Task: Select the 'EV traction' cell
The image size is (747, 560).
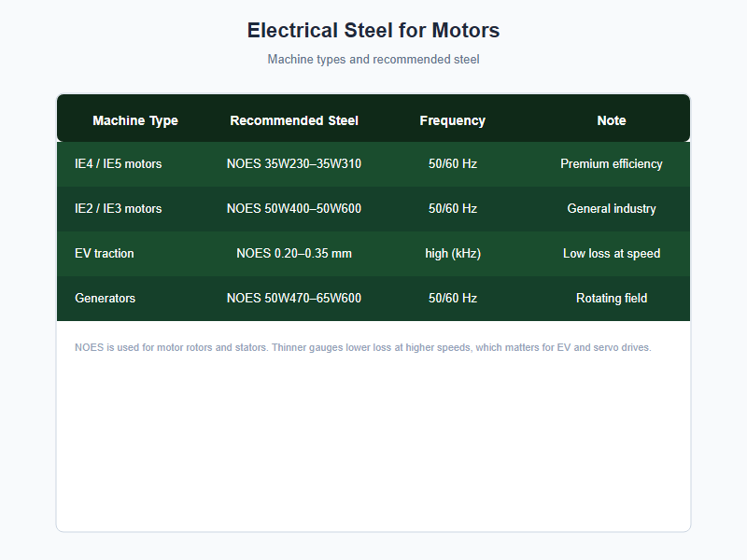Action: point(105,253)
